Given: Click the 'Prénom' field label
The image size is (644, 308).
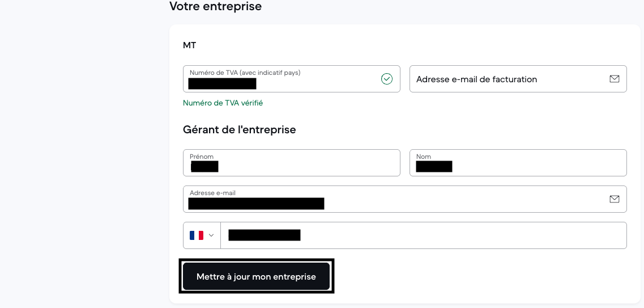Looking at the screenshot, I should 202,157.
